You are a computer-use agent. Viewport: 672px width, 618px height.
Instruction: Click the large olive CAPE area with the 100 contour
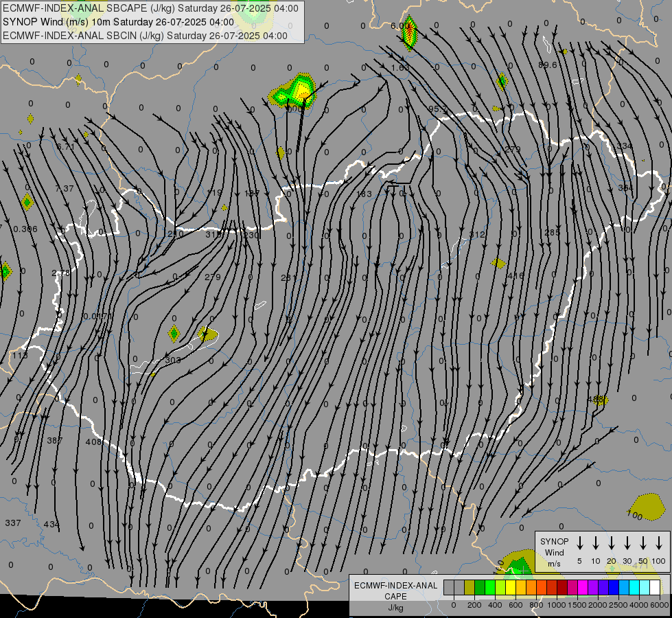tap(647, 507)
